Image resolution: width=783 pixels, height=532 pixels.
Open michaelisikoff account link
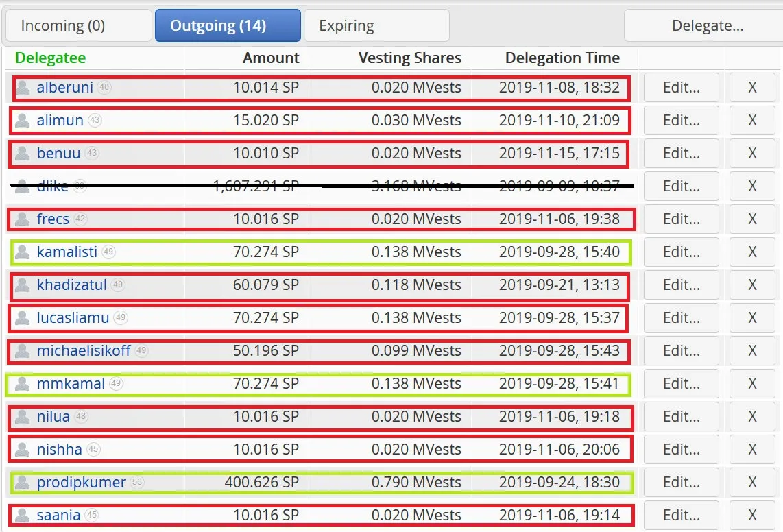click(84, 351)
